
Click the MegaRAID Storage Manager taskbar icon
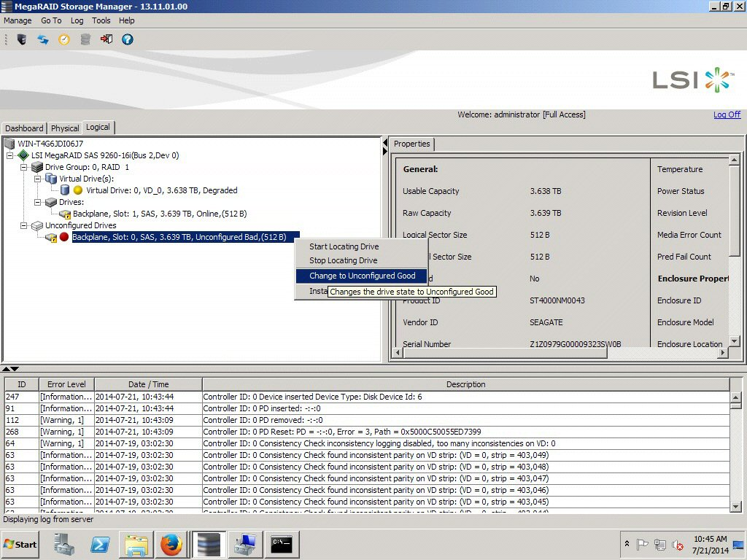[x=209, y=544]
